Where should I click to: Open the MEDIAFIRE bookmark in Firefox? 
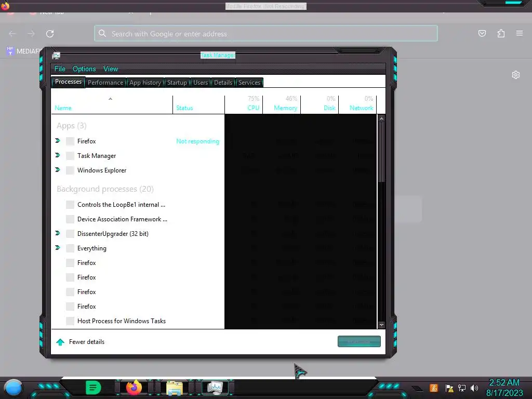24,51
